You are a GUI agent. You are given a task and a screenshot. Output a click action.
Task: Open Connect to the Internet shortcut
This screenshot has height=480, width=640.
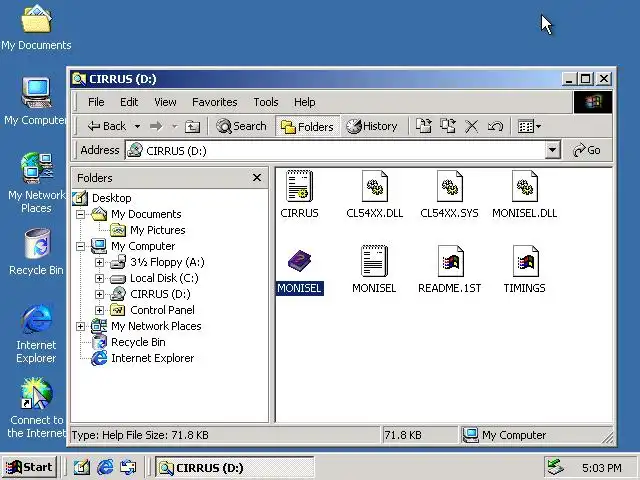[36, 407]
